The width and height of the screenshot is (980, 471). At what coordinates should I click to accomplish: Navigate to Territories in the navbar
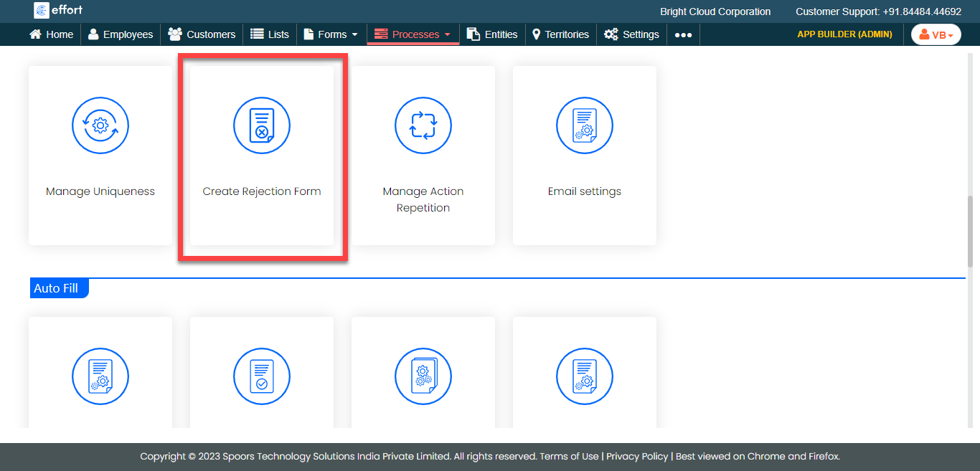(x=560, y=34)
